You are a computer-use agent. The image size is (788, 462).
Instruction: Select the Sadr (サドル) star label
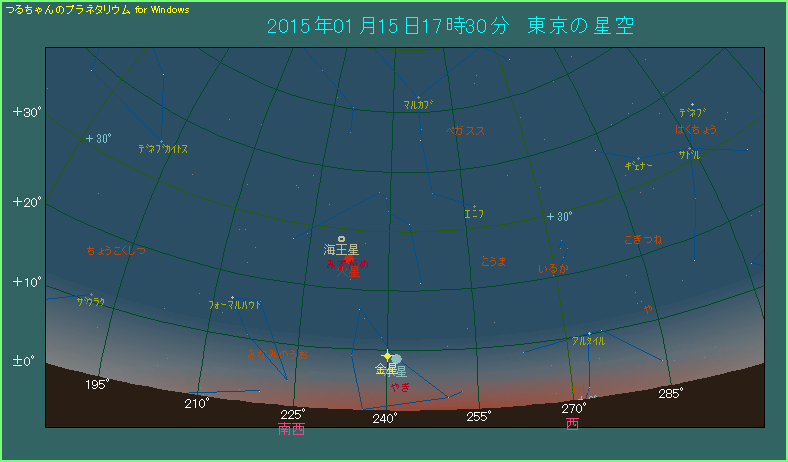(x=689, y=156)
